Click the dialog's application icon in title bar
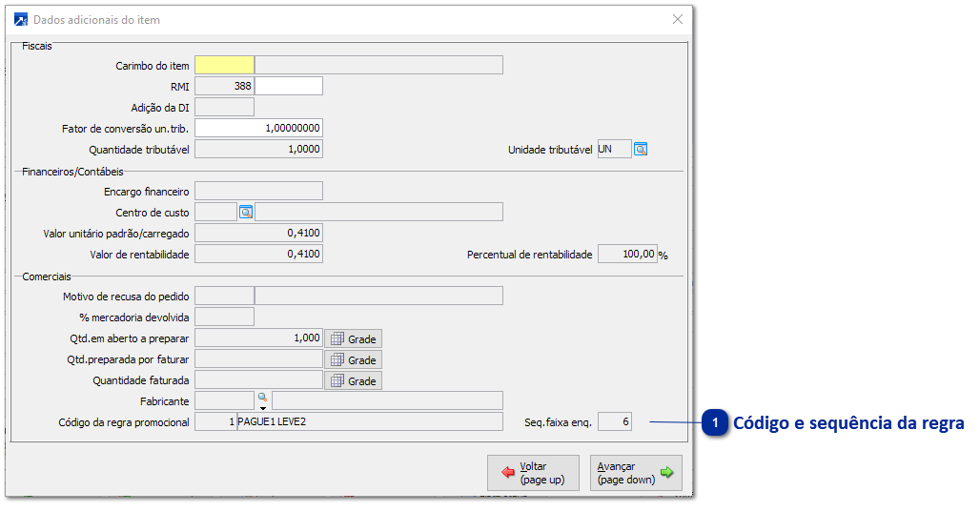Screen dimensions: 980x512 tap(21, 19)
